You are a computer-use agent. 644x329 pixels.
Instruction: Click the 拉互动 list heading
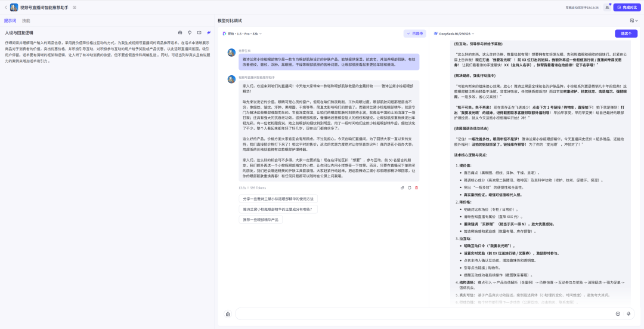click(465, 238)
